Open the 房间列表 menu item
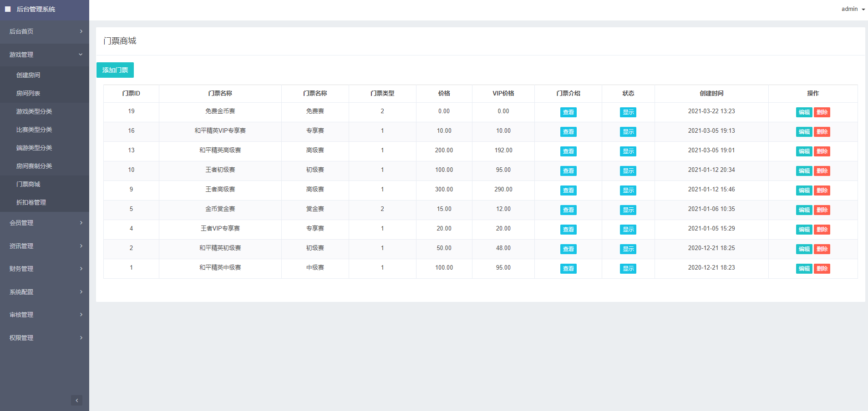The width and height of the screenshot is (868, 411). pos(28,93)
